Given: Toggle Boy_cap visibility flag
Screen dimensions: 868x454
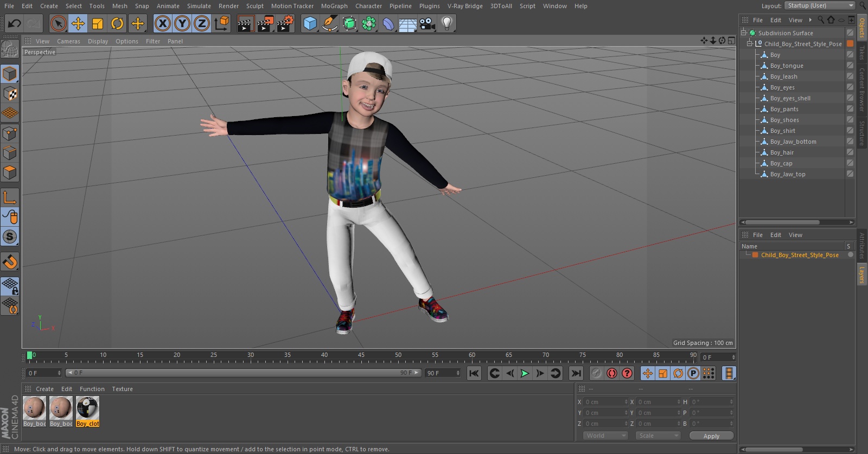Looking at the screenshot, I should (850, 163).
